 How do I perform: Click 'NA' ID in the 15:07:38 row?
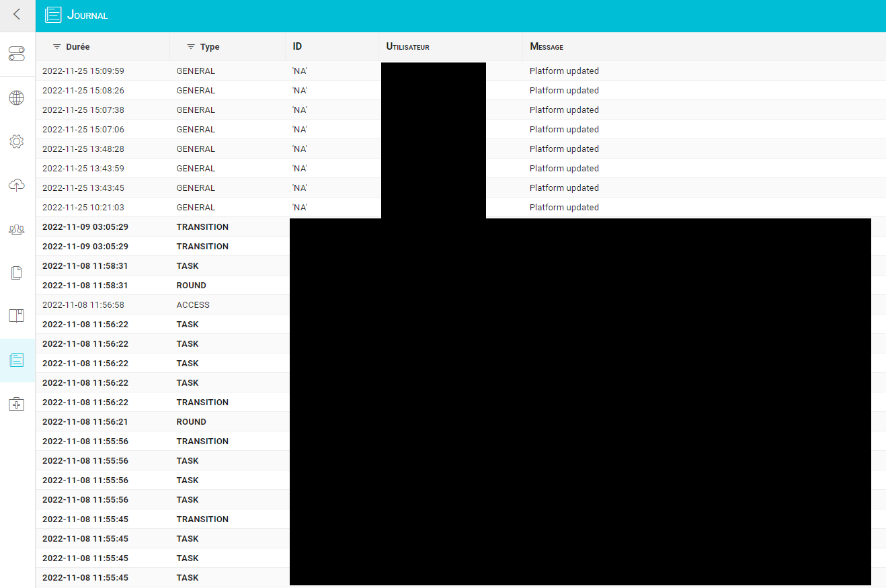coord(300,110)
